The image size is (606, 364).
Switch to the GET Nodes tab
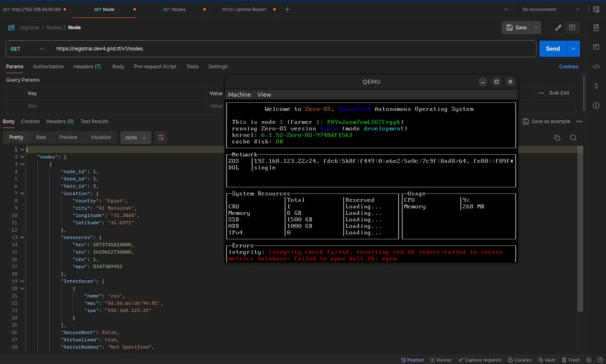click(x=174, y=9)
